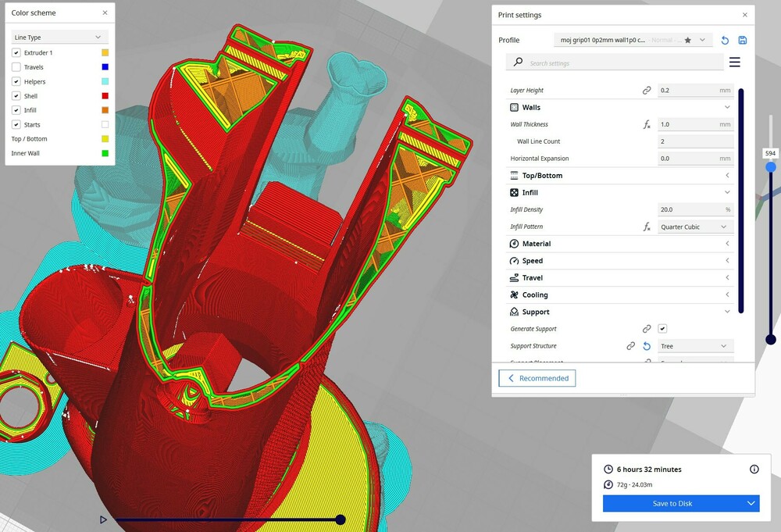This screenshot has width=781, height=532.
Task: Click the Speed gauge icon
Action: coord(514,260)
